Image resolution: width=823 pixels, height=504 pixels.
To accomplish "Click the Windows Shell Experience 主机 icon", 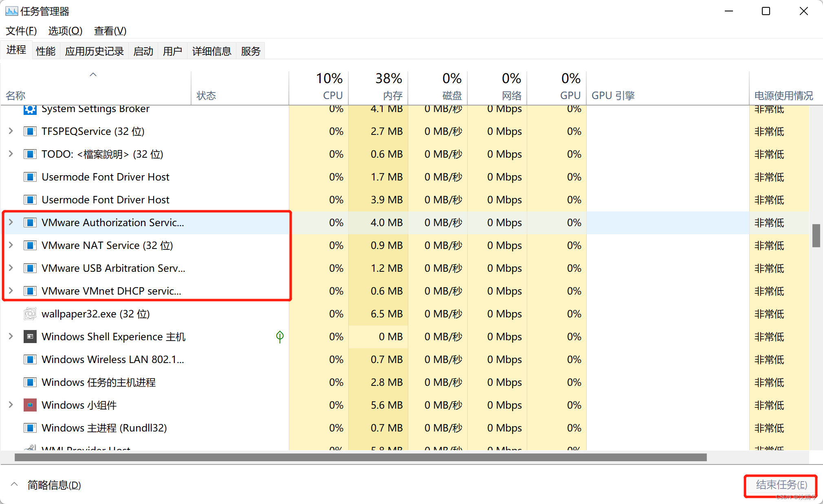I will tap(30, 337).
